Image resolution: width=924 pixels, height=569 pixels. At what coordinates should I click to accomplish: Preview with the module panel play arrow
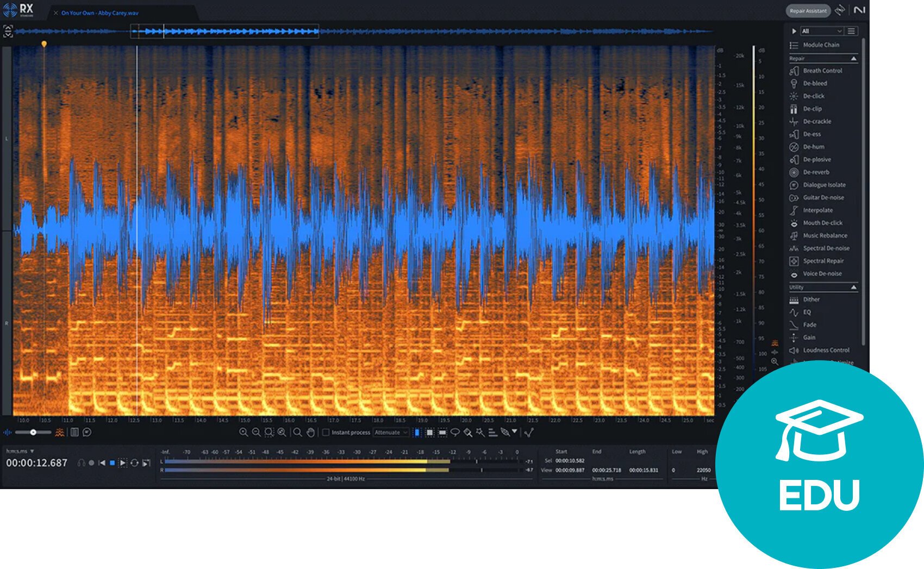click(x=794, y=31)
